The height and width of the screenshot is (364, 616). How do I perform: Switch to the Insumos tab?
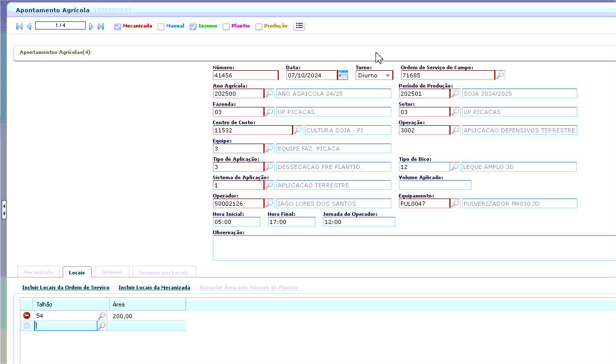(112, 272)
